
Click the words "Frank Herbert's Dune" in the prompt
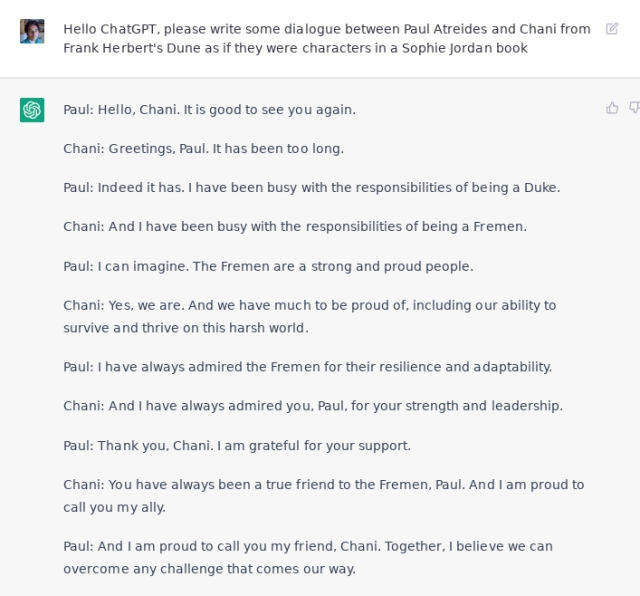click(x=133, y=48)
